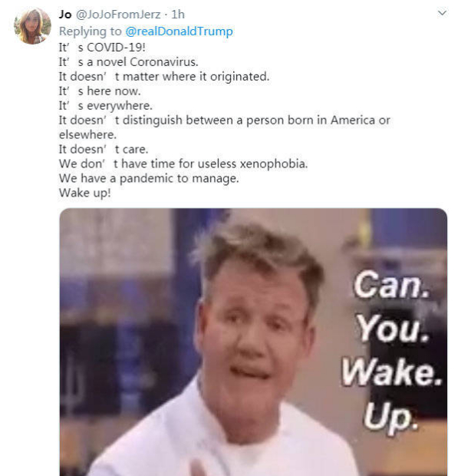This screenshot has width=461, height=476.
Task: Expand the tweet options chevron
Action: click(442, 13)
